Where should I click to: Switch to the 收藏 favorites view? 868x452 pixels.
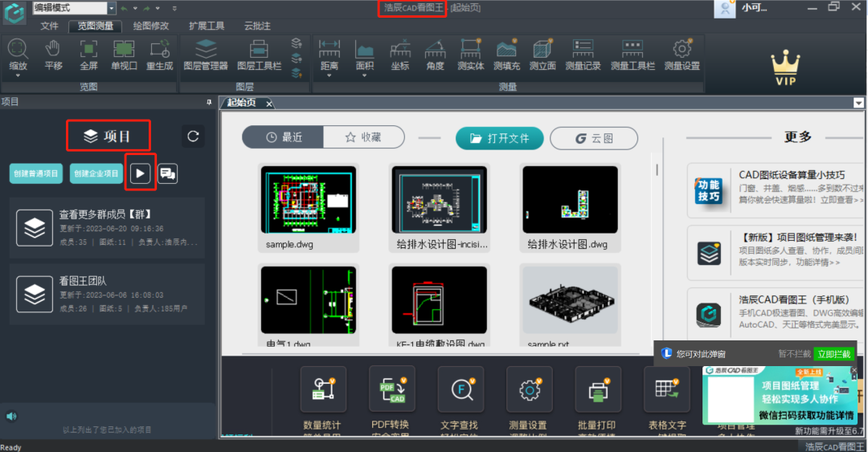pos(364,138)
